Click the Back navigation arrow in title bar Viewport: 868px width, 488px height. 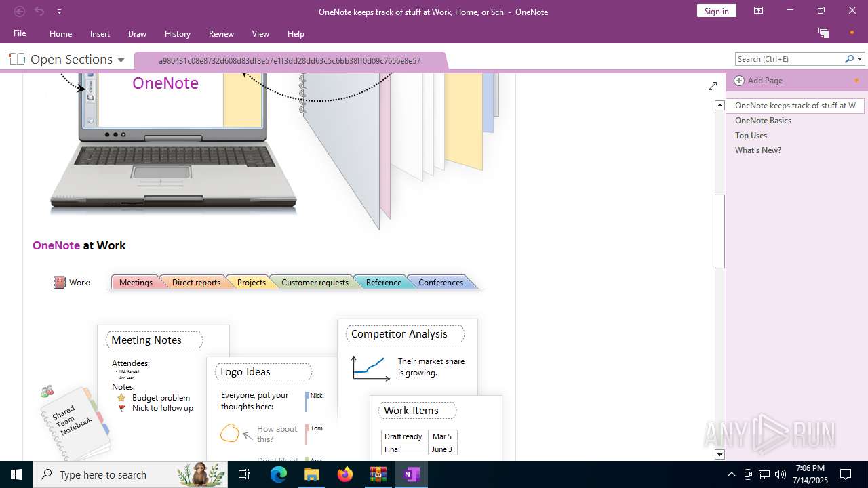click(x=20, y=12)
